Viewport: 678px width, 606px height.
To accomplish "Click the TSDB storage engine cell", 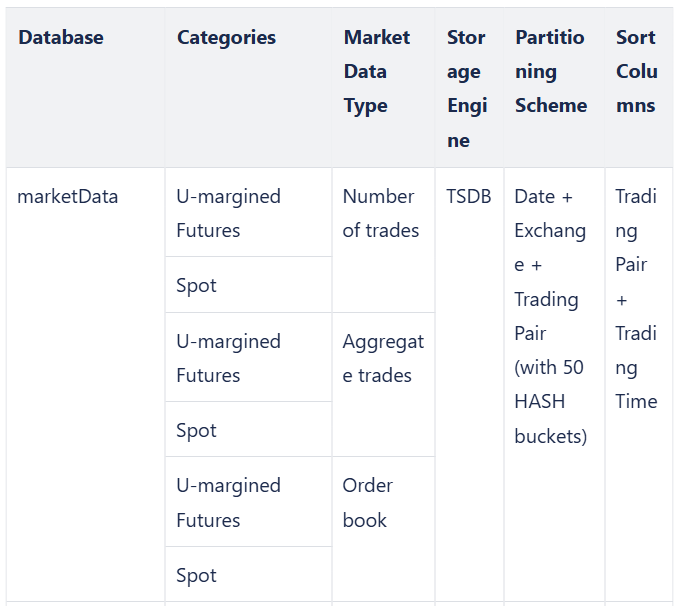I will (469, 197).
